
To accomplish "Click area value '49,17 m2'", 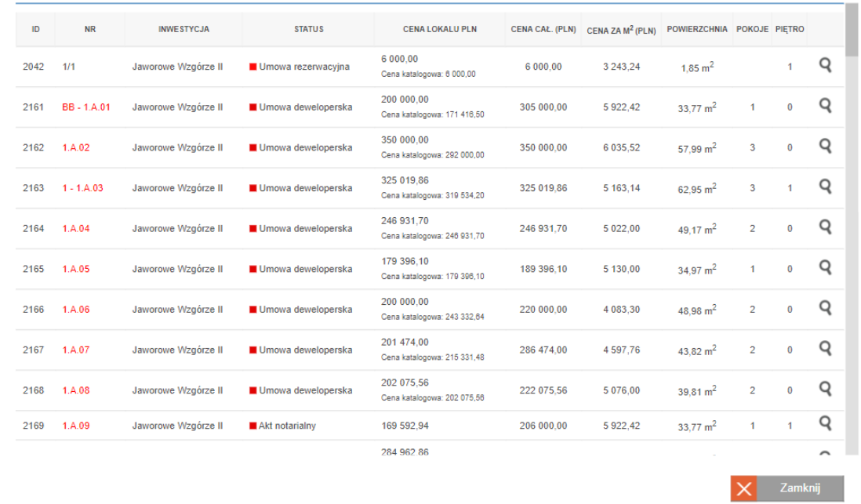I will coord(697,229).
